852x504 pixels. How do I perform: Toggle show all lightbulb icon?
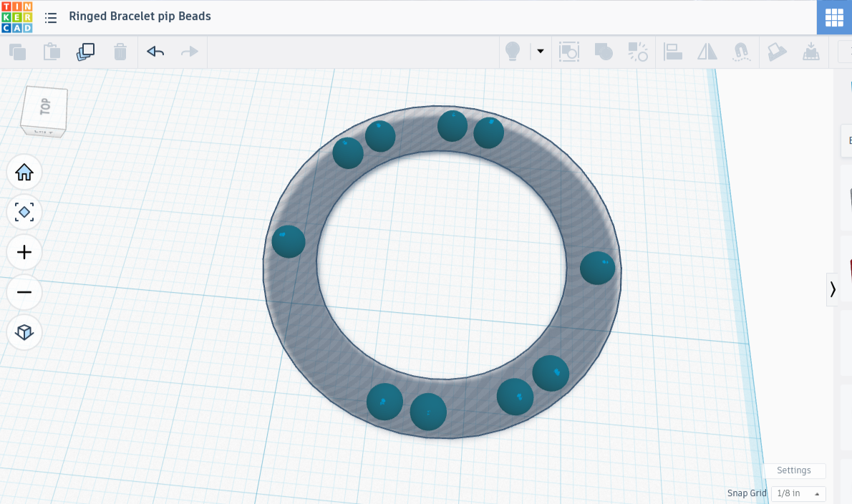513,52
